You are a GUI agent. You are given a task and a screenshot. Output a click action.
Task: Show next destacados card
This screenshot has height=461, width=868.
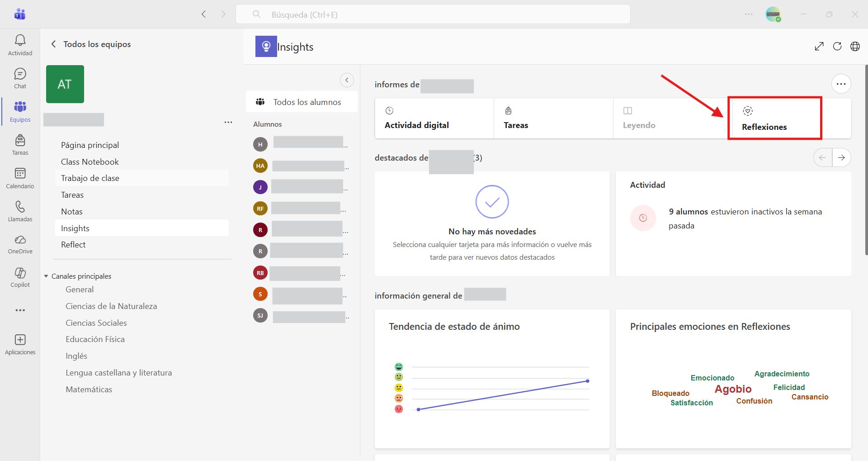(x=841, y=157)
